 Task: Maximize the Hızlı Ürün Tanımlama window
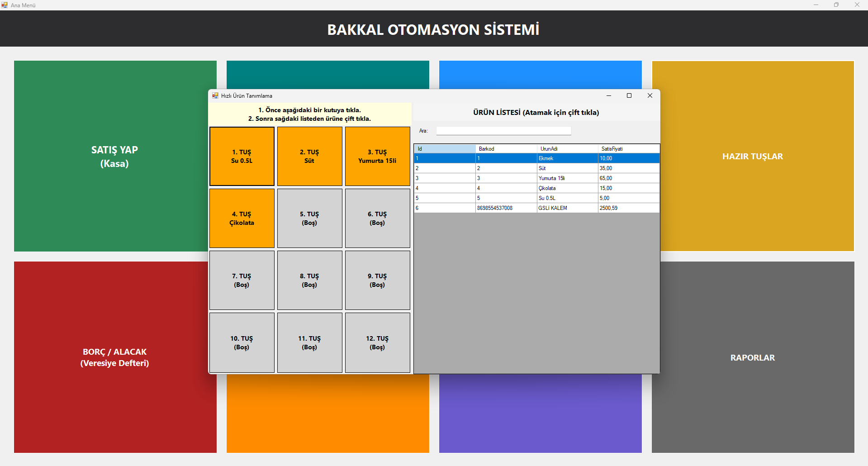[629, 95]
